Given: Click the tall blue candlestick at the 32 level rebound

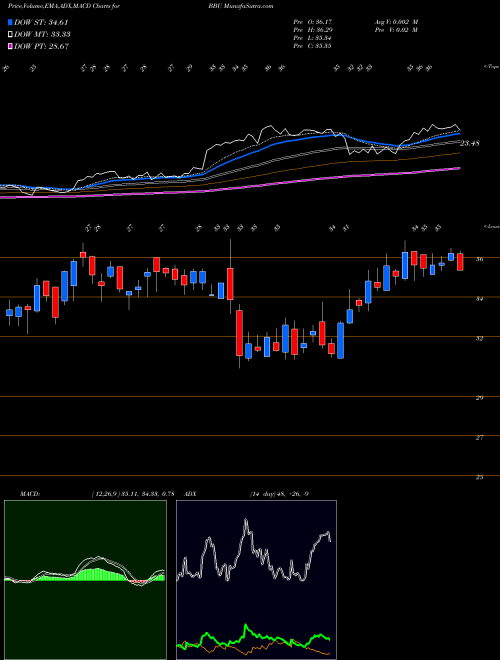Looking at the screenshot, I should [340, 341].
